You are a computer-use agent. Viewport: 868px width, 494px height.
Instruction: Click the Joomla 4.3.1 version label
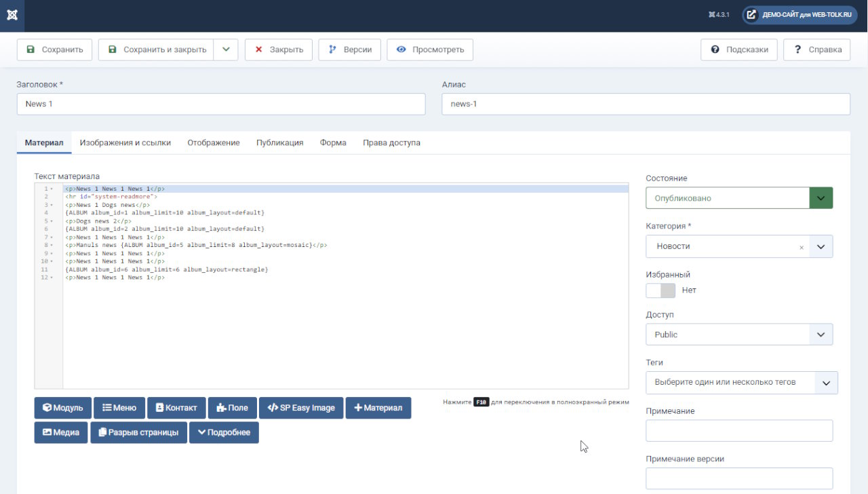[x=719, y=15]
